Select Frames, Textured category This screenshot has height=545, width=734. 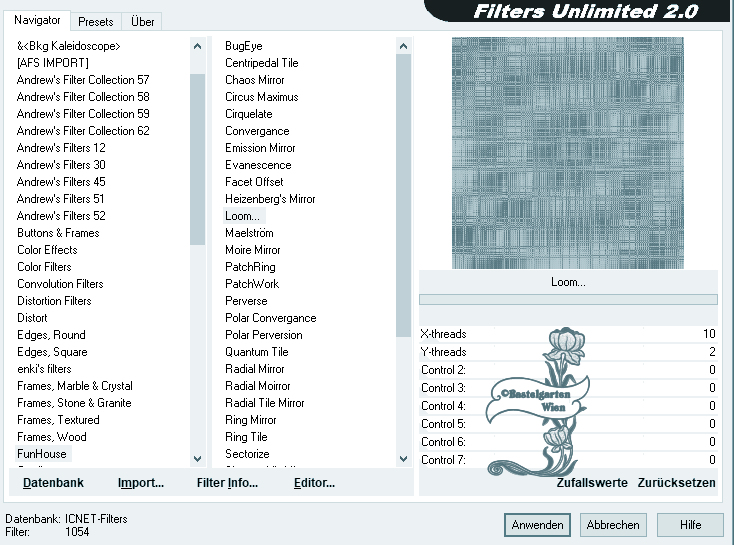pos(59,420)
